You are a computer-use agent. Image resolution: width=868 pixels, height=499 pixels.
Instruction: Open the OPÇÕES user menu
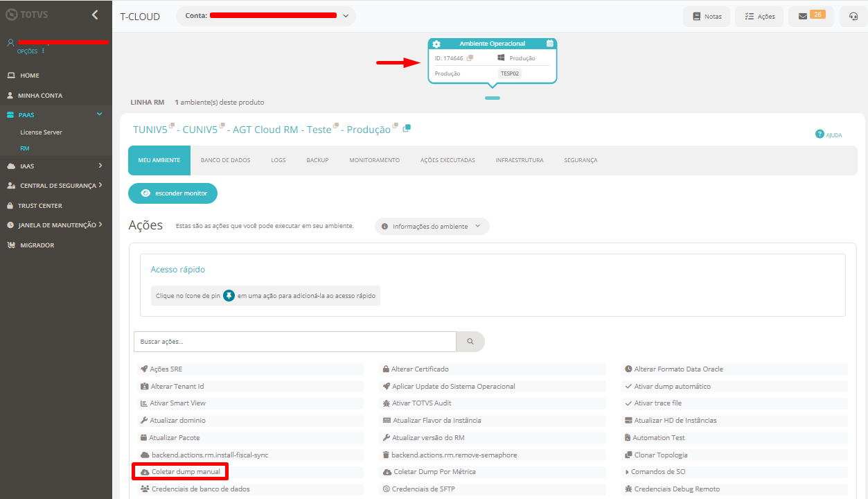click(x=30, y=51)
